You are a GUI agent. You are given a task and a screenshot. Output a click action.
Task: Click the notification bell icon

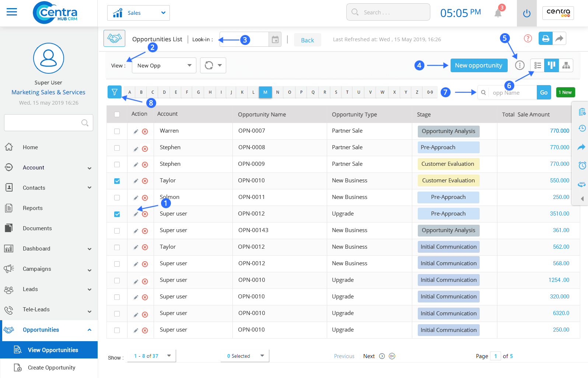[498, 13]
